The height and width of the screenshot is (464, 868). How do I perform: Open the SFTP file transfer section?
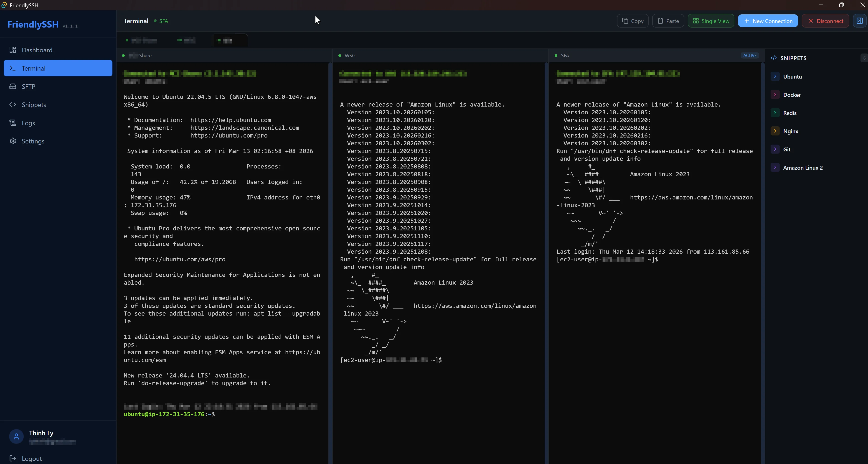pos(58,86)
